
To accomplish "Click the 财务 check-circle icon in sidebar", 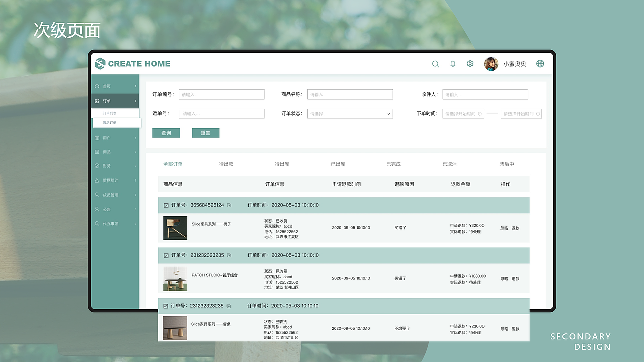I will (x=97, y=166).
